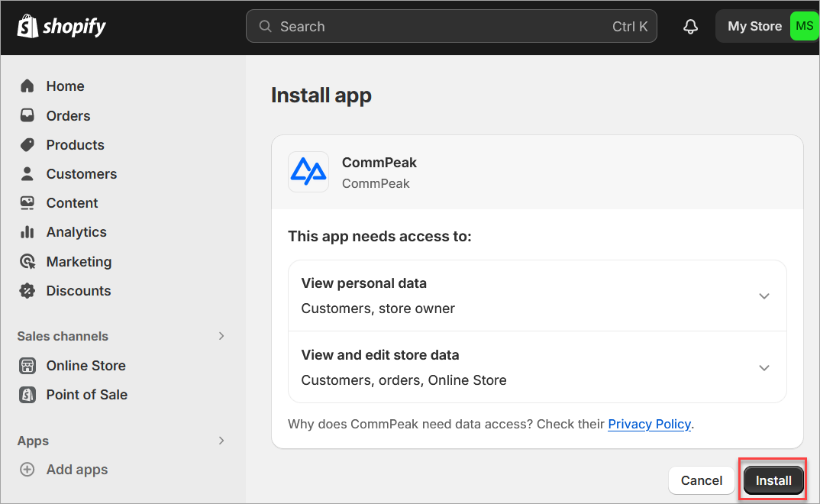Click the Orders inbox icon

click(x=27, y=115)
